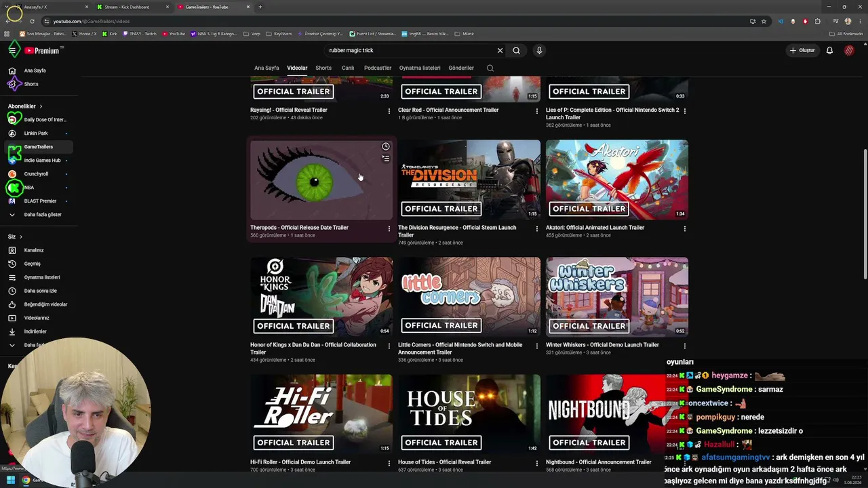Open Shorts in sidebar

tap(37, 84)
